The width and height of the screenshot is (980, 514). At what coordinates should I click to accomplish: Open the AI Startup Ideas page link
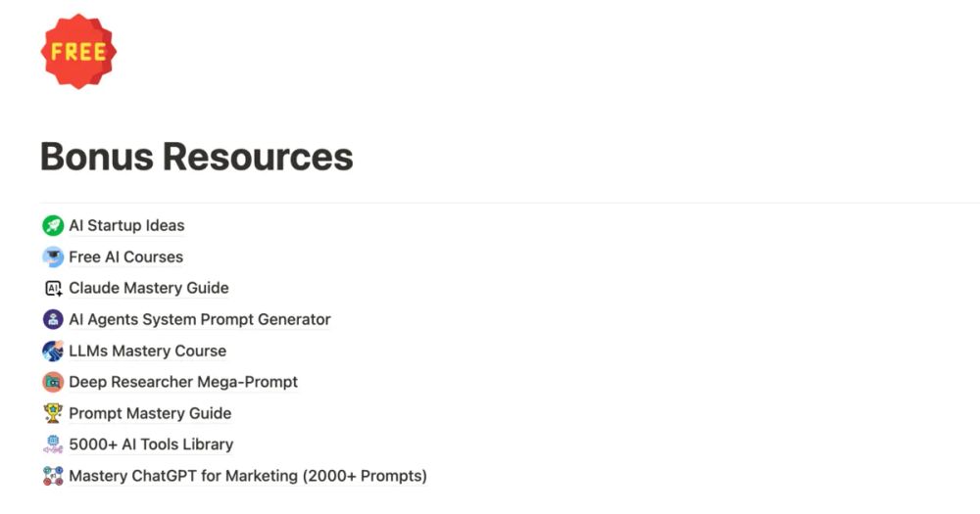[x=126, y=225]
